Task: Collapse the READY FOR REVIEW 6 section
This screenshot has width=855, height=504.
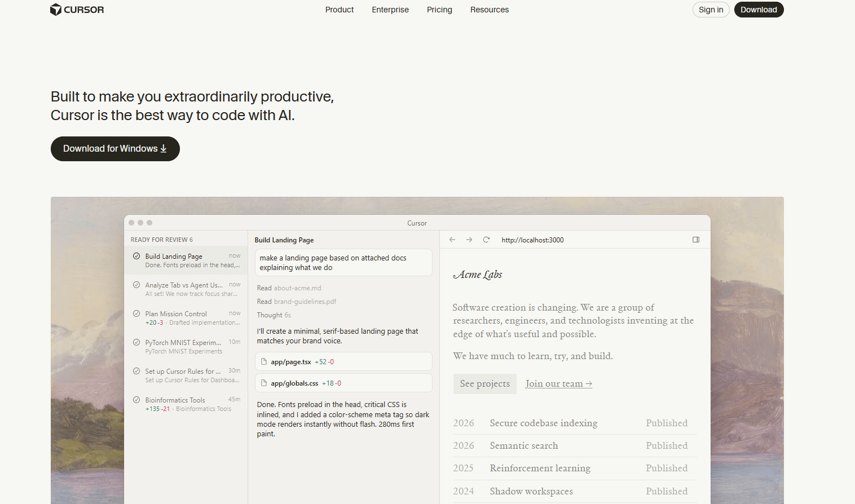Action: 162,239
